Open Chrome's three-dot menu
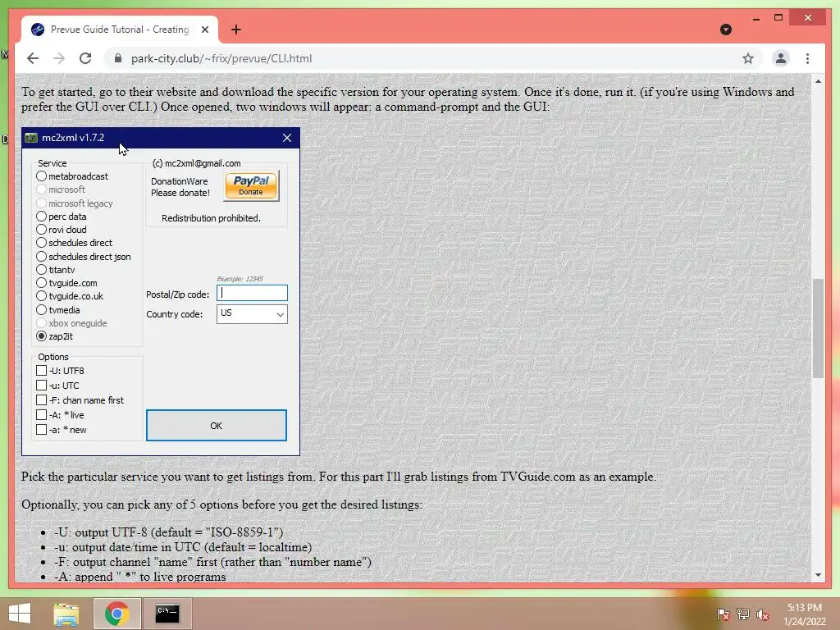Screen dimensions: 840x630 click(x=807, y=58)
